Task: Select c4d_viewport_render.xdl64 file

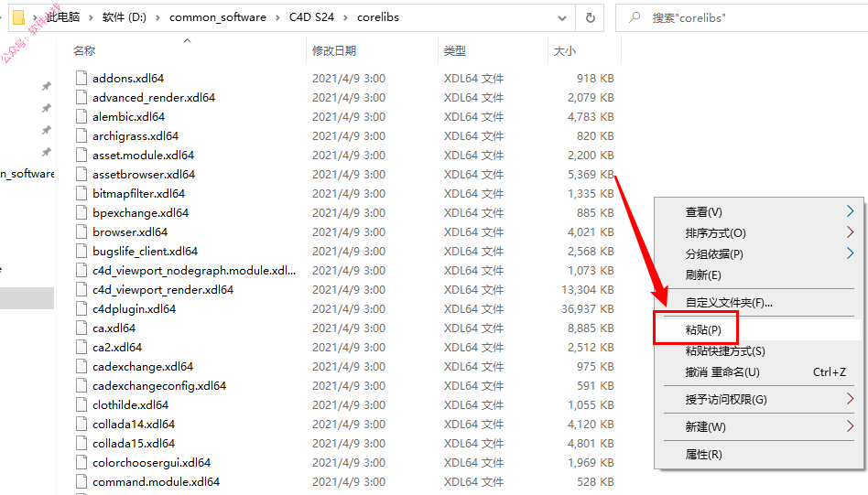Action: tap(163, 290)
